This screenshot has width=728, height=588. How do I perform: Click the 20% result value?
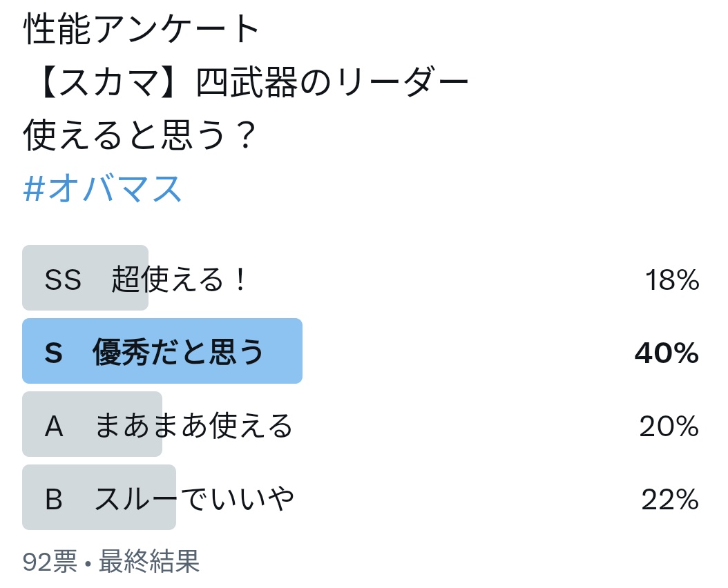(669, 426)
